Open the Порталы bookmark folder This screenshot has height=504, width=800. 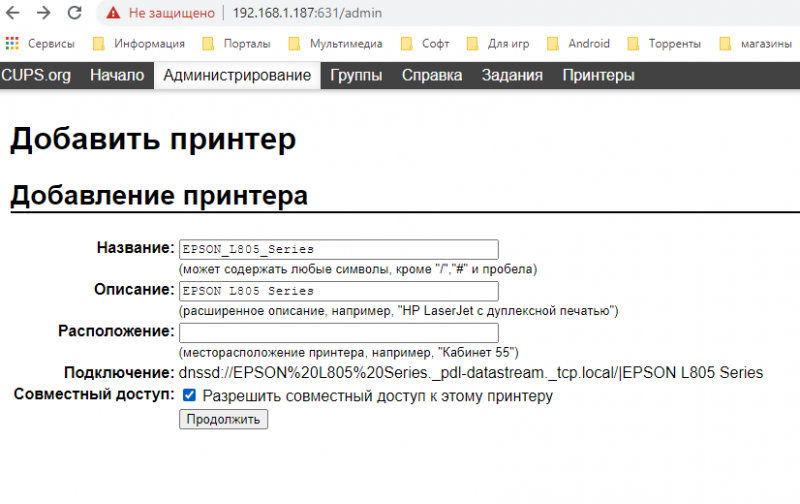[236, 44]
